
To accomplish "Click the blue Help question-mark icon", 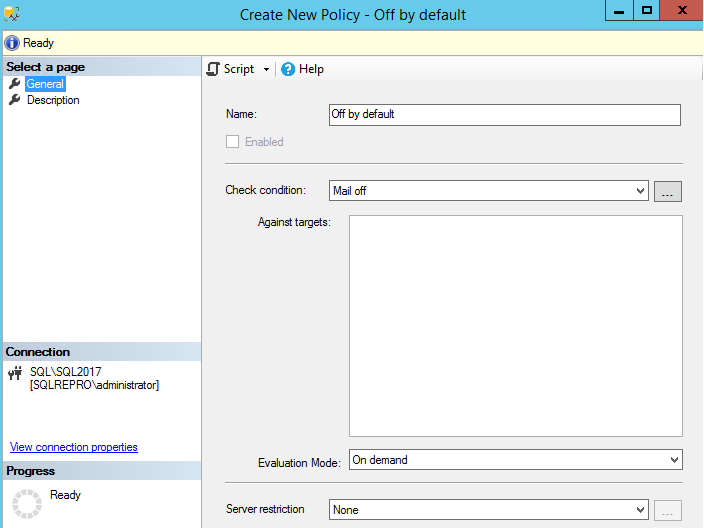I will tap(288, 69).
